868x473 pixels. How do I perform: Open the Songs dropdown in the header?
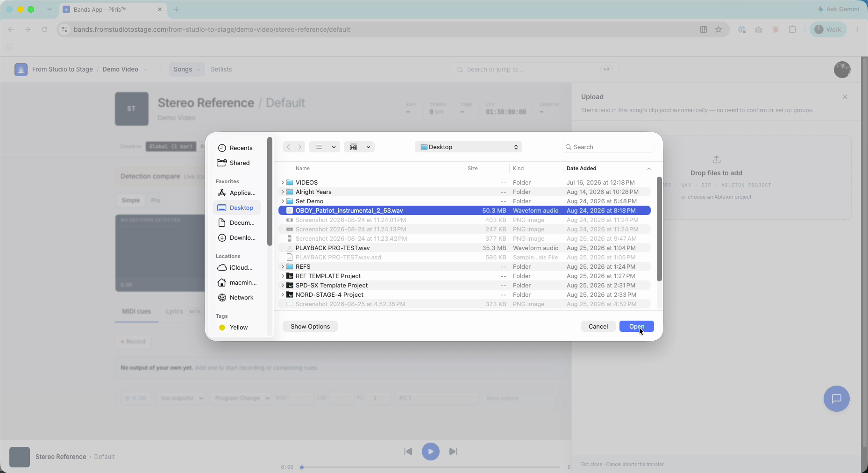tap(186, 69)
